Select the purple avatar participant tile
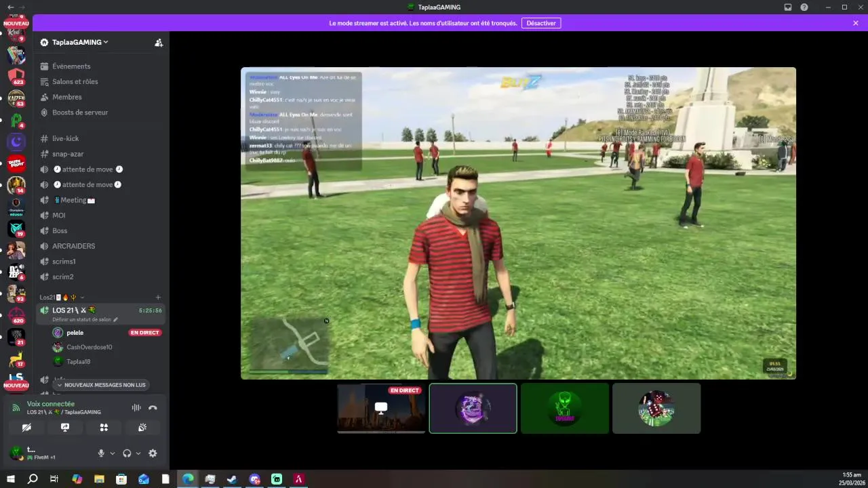Screen dimensions: 868x488 pos(473,408)
